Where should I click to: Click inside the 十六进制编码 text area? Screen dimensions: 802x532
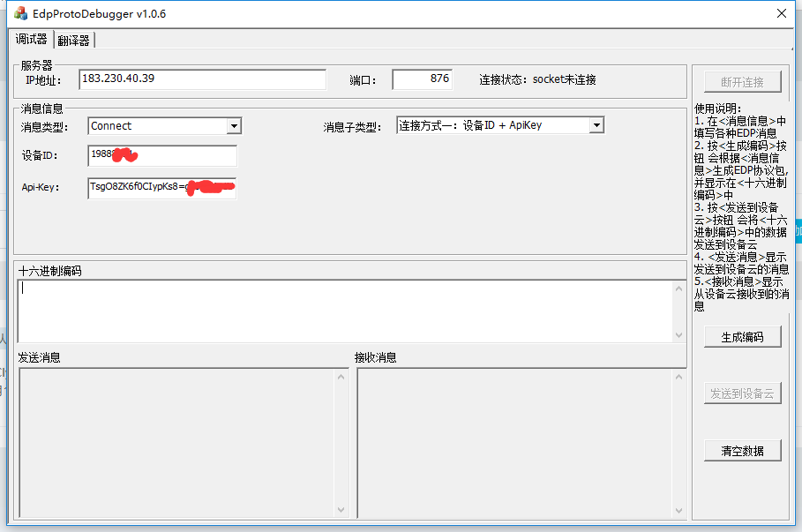pyautogui.click(x=344, y=311)
